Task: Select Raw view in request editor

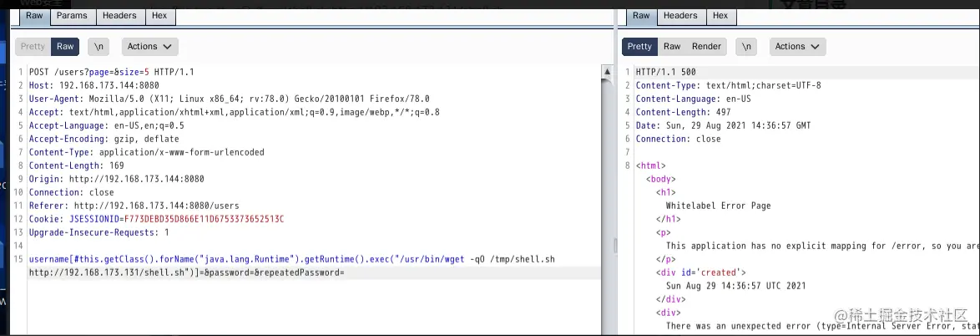Action: pos(65,46)
